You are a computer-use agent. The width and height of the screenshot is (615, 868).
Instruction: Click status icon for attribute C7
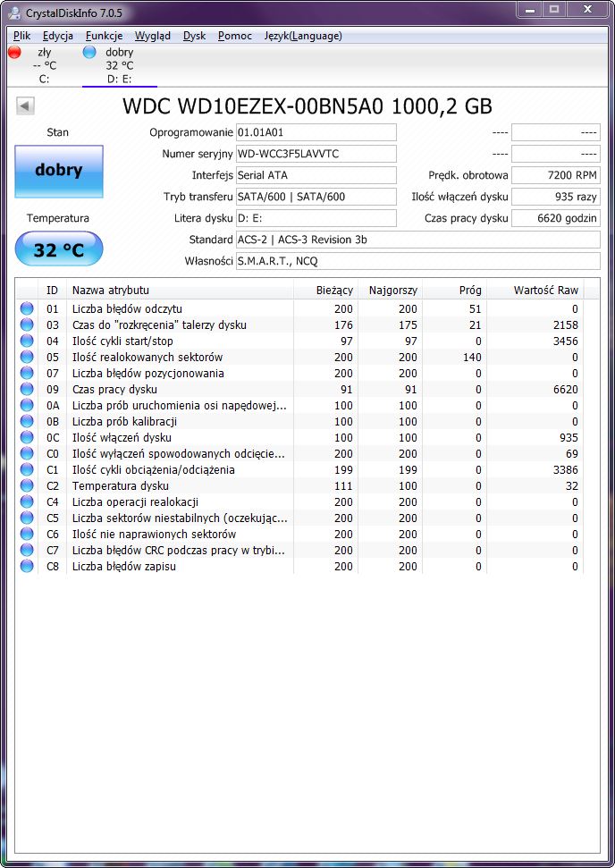tap(27, 550)
